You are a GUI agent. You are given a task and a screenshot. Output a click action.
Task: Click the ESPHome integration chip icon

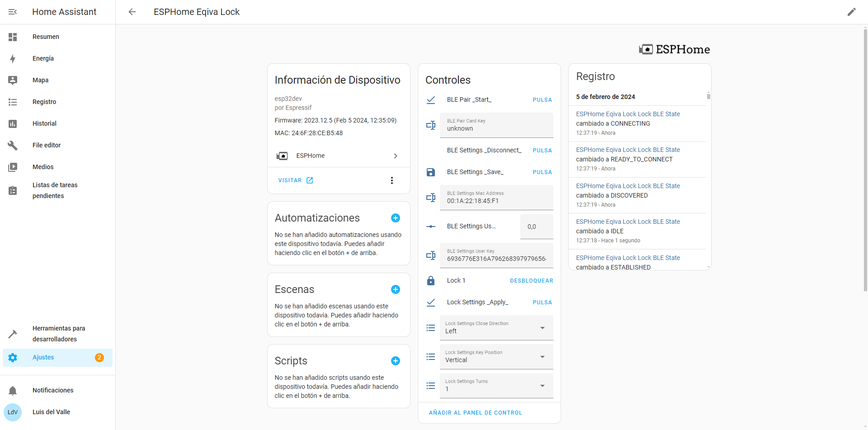[x=282, y=156]
